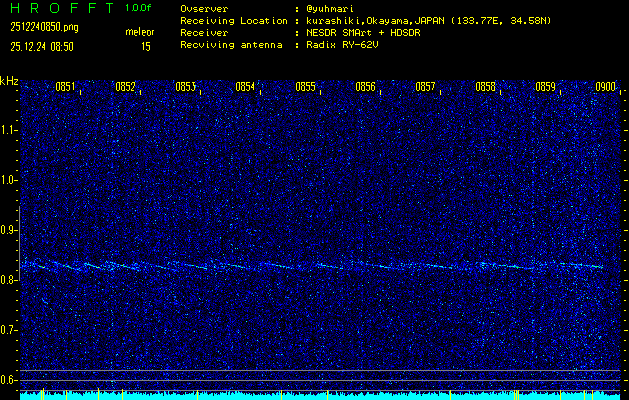Image resolution: width=629 pixels, height=400 pixels.
Task: Select the 0853 time tick label
Action: tap(185, 87)
